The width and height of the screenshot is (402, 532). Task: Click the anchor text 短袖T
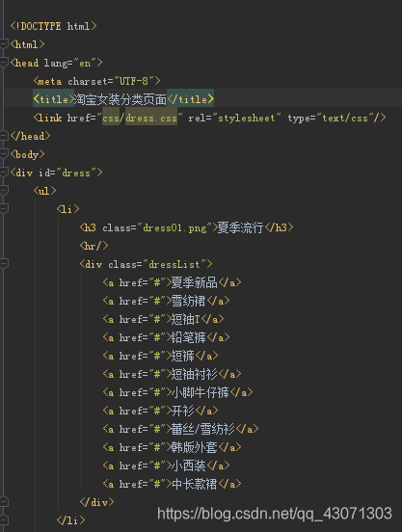(x=185, y=319)
